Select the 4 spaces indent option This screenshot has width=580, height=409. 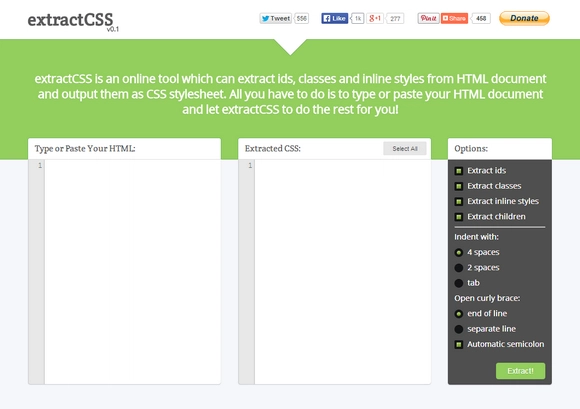pyautogui.click(x=459, y=253)
